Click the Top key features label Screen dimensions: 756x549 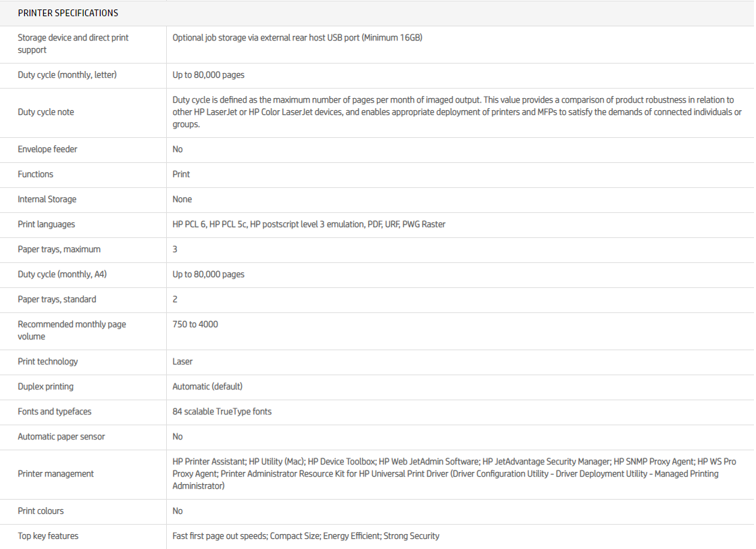pyautogui.click(x=48, y=536)
